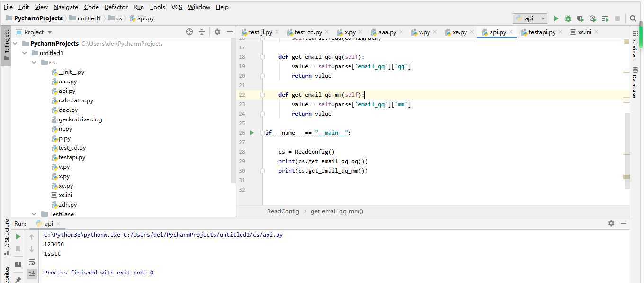Collapse the TestCase folder
644x283 pixels.
34,214
